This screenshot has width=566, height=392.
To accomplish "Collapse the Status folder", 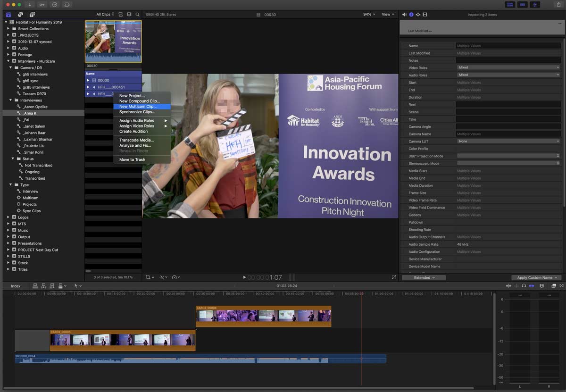I will click(13, 159).
